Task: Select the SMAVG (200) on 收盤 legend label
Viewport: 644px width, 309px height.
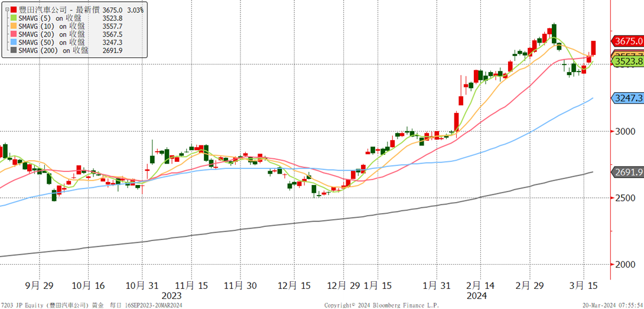Action: pyautogui.click(x=54, y=50)
